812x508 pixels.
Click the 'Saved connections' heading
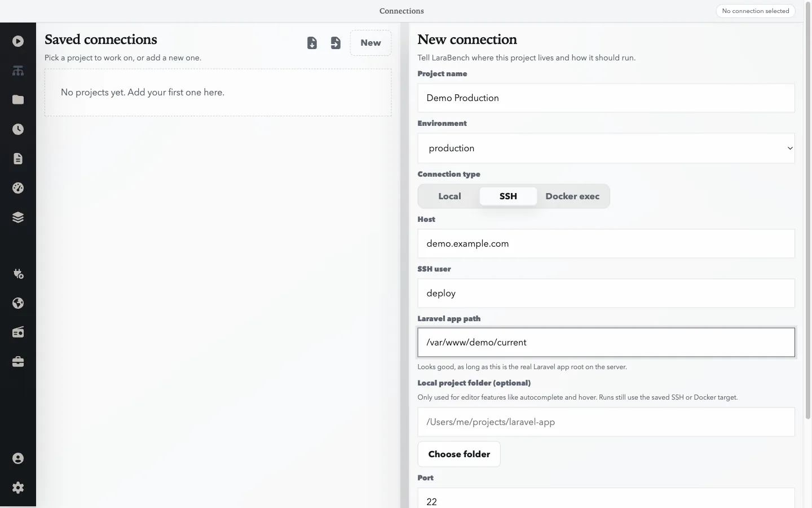(101, 40)
